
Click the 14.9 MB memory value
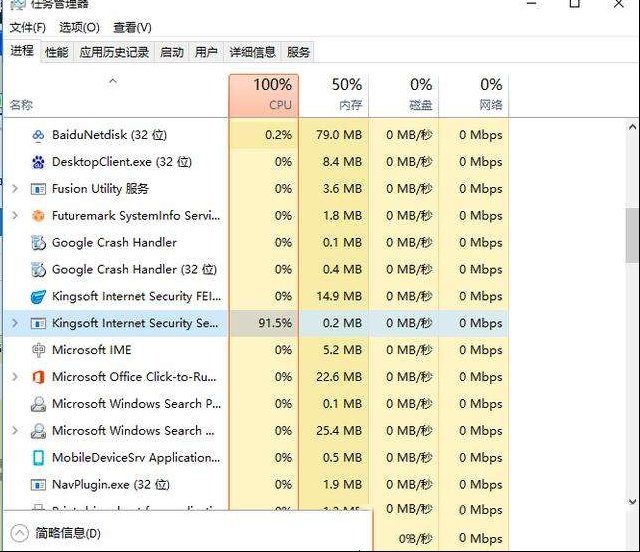[x=339, y=296]
